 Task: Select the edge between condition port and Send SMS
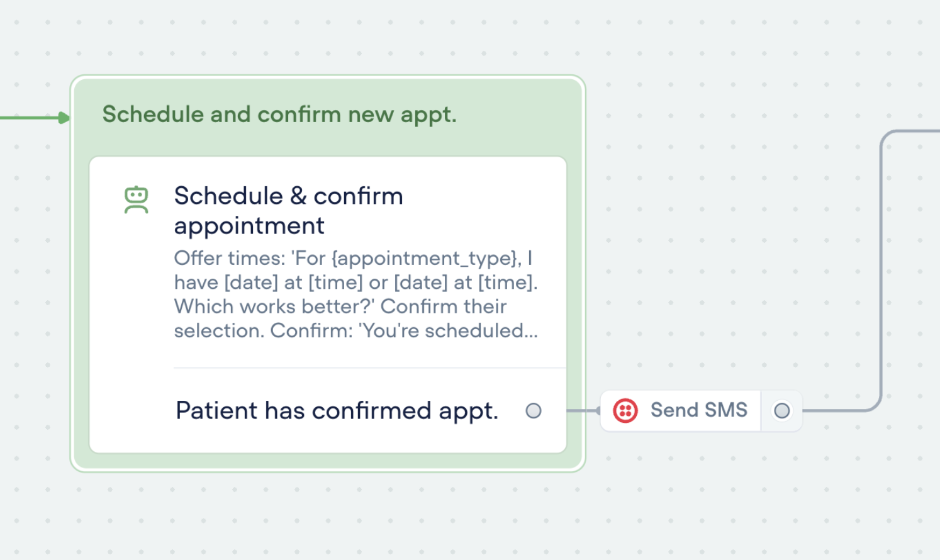(582, 411)
